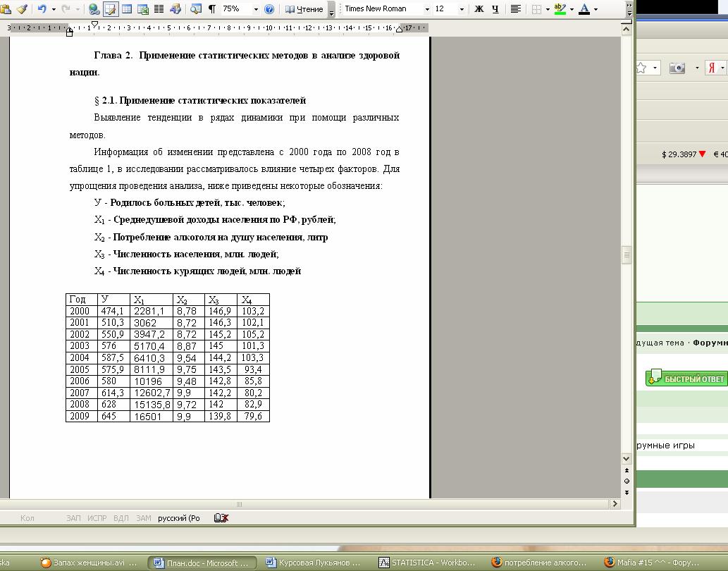Click the horizontal scrollbar right arrow
Image resolution: width=728 pixels, height=571 pixels.
pos(615,504)
